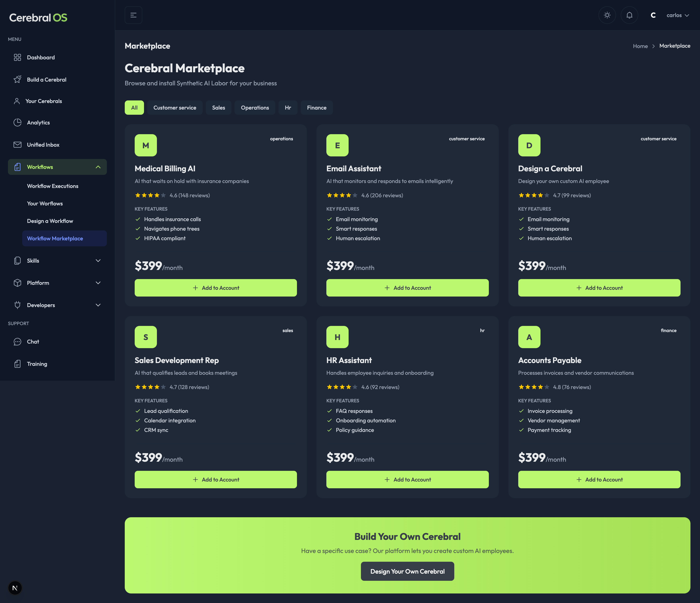
Task: Open the notifications bell
Action: click(x=629, y=15)
